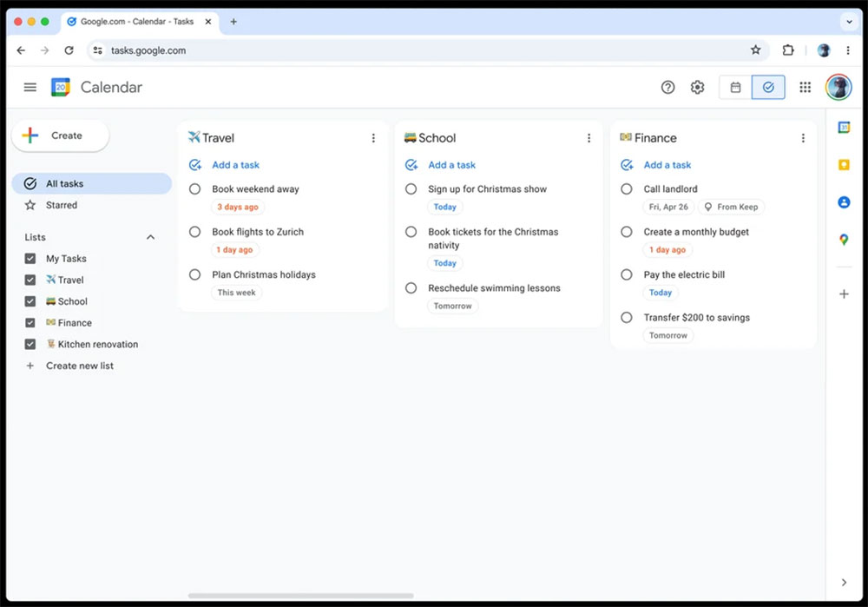Open Keep in the side panel
Screen dimensions: 868x607
[844, 164]
